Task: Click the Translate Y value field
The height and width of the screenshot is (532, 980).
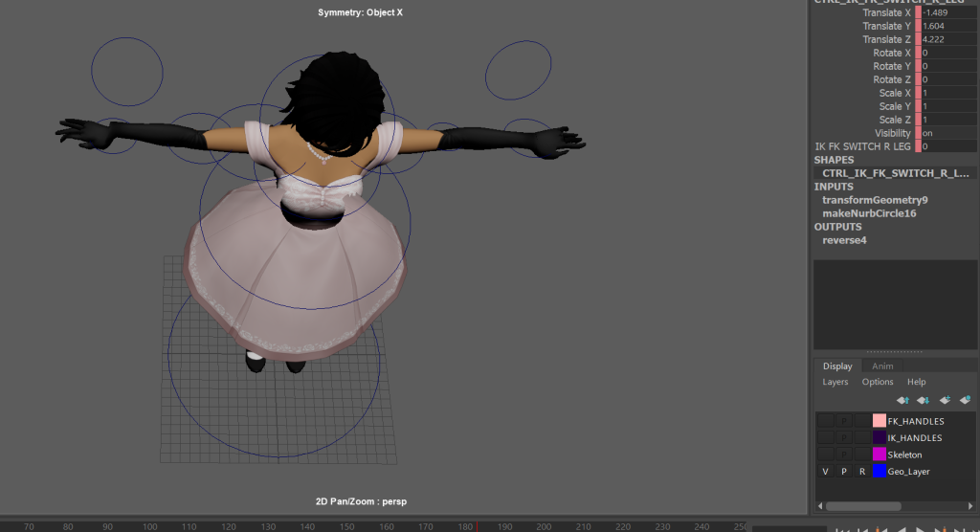Action: click(948, 26)
